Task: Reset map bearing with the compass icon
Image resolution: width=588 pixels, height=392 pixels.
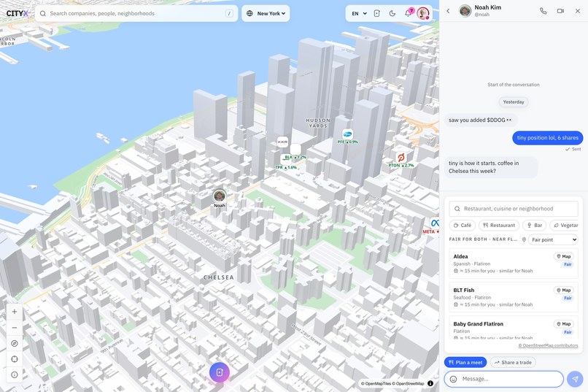Action: (15, 343)
